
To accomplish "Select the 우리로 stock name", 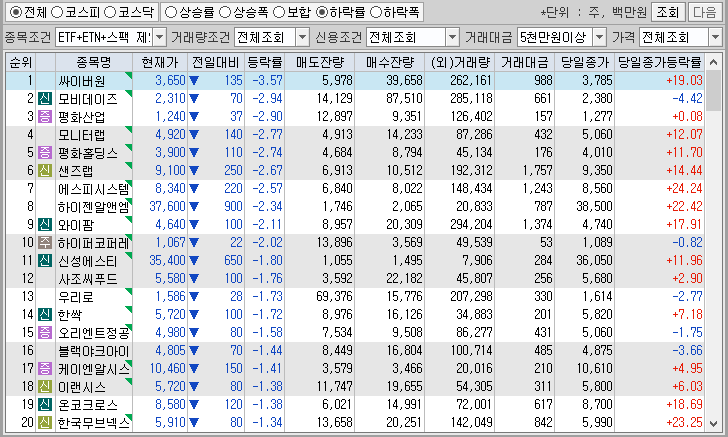I will 76,297.
